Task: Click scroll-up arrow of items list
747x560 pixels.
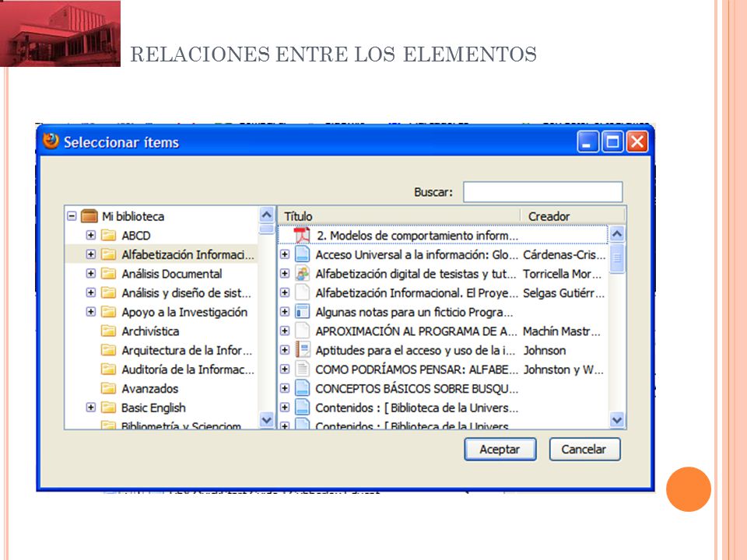Action: click(x=617, y=234)
